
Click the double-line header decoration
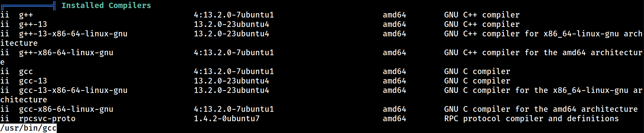pos(28,5)
